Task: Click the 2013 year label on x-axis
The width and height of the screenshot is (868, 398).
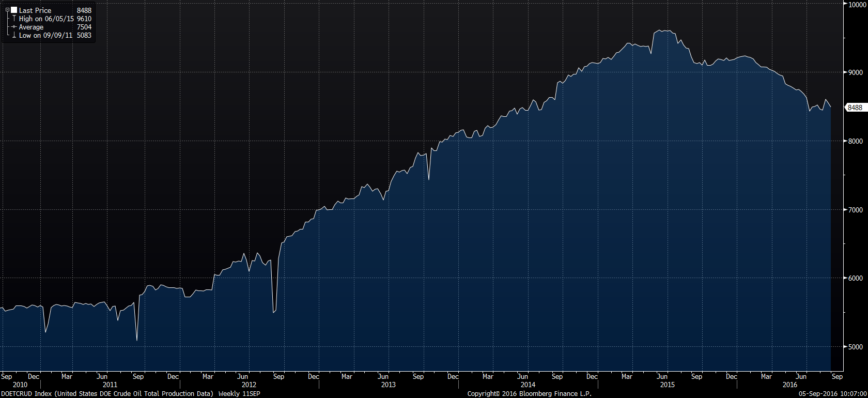Action: pos(389,385)
